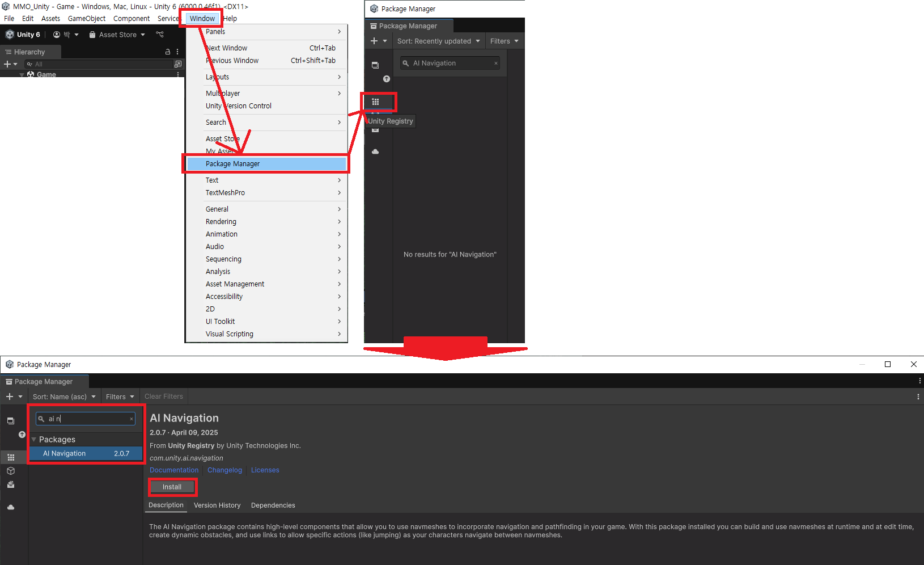
Task: Open the Changelog link
Action: (224, 470)
